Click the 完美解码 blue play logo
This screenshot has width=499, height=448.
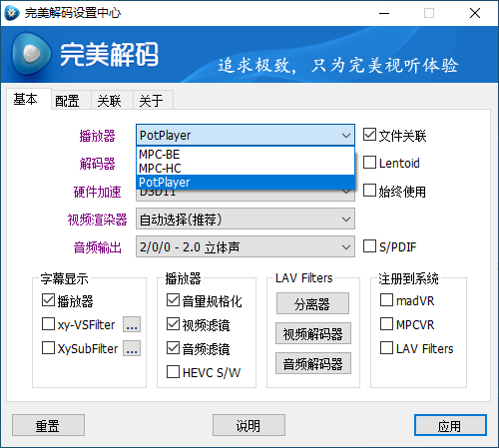32,54
